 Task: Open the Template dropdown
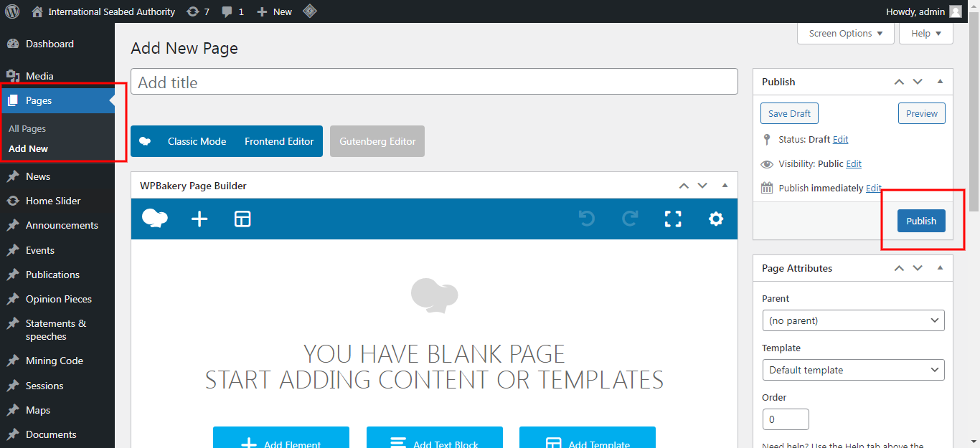[x=853, y=370]
